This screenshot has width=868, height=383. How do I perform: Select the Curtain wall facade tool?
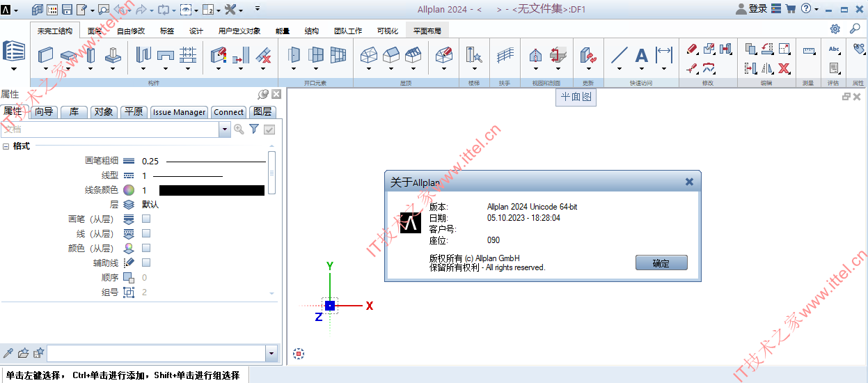click(x=338, y=54)
